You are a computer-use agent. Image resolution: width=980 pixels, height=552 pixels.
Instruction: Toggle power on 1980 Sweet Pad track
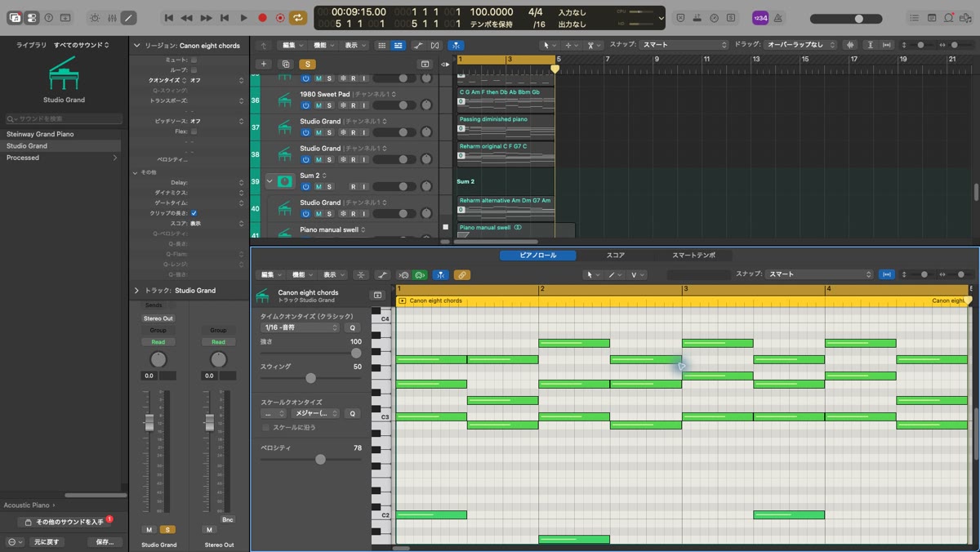pyautogui.click(x=305, y=105)
